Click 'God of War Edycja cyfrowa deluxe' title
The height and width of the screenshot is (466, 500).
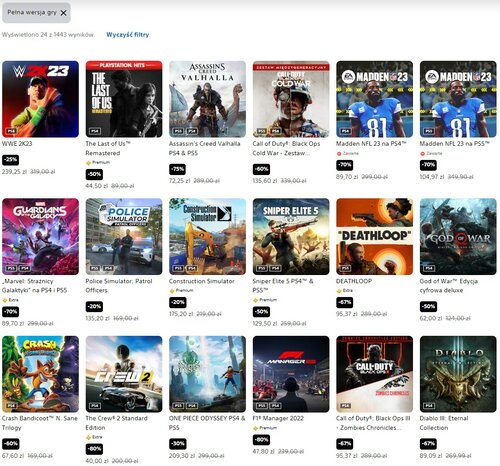(x=449, y=286)
